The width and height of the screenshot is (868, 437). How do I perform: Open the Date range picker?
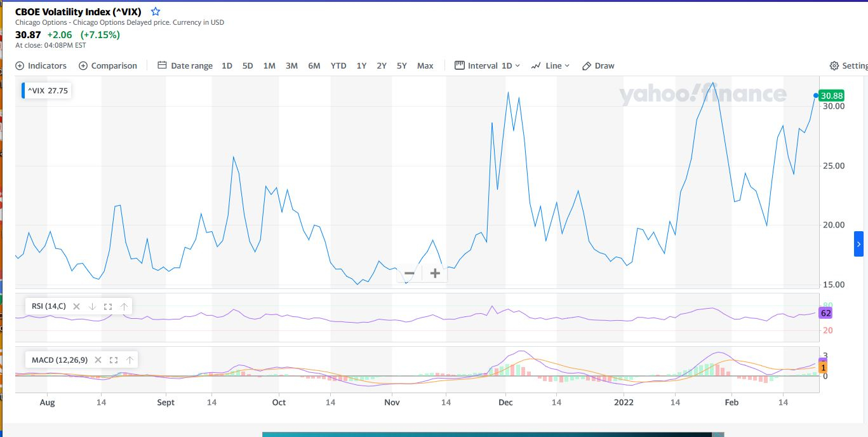(185, 65)
